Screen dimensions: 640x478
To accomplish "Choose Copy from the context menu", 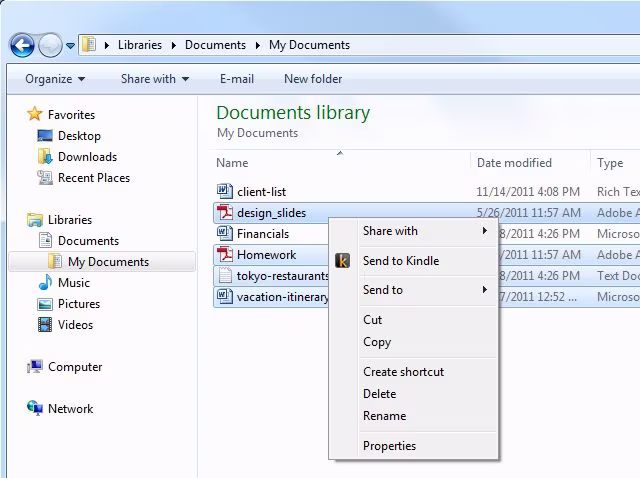I will coord(414,342).
